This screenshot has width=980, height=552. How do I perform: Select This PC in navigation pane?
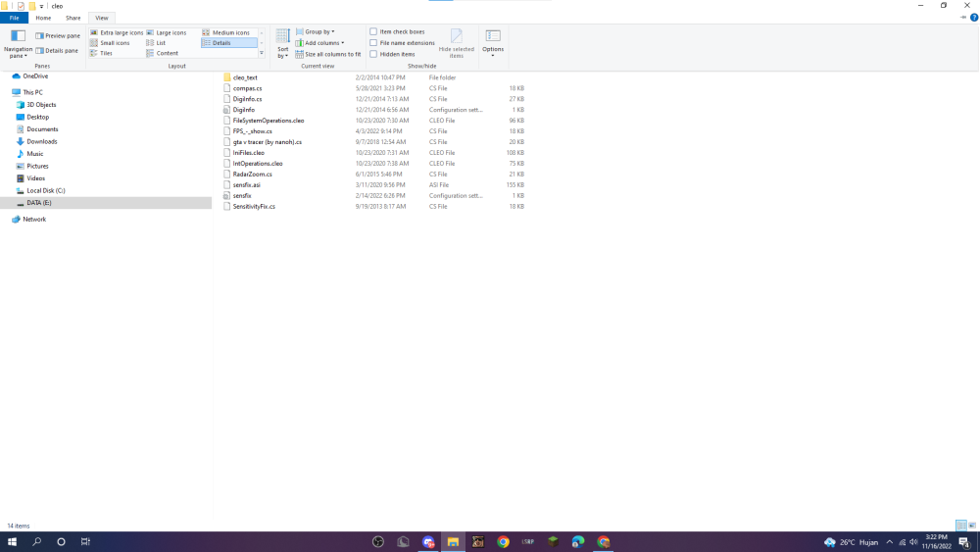[x=32, y=92]
